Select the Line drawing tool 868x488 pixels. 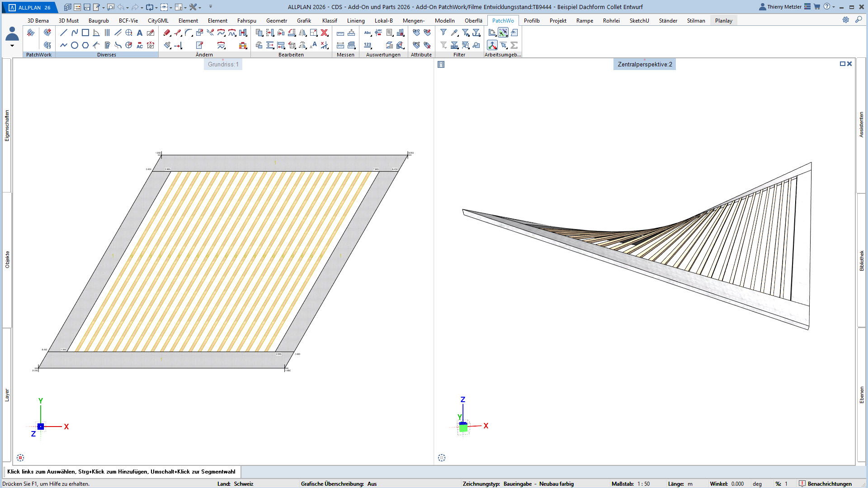click(x=64, y=33)
